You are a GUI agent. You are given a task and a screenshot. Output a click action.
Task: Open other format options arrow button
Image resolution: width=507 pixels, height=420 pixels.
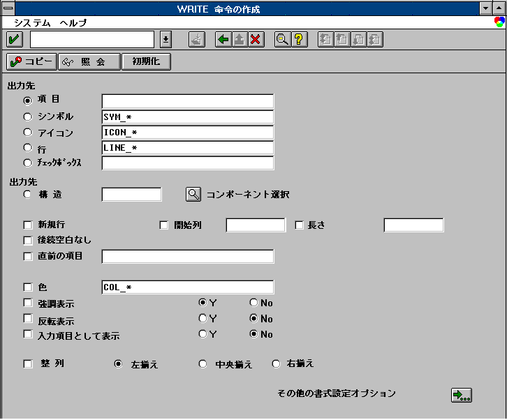(462, 395)
